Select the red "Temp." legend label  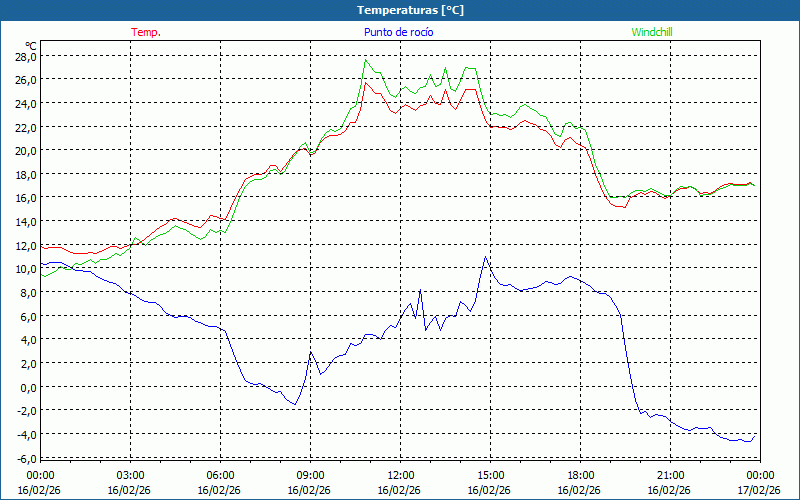click(x=146, y=32)
